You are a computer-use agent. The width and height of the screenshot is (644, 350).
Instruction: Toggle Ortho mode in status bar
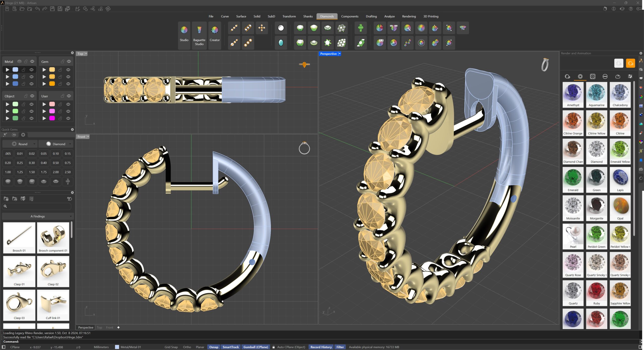(x=187, y=347)
